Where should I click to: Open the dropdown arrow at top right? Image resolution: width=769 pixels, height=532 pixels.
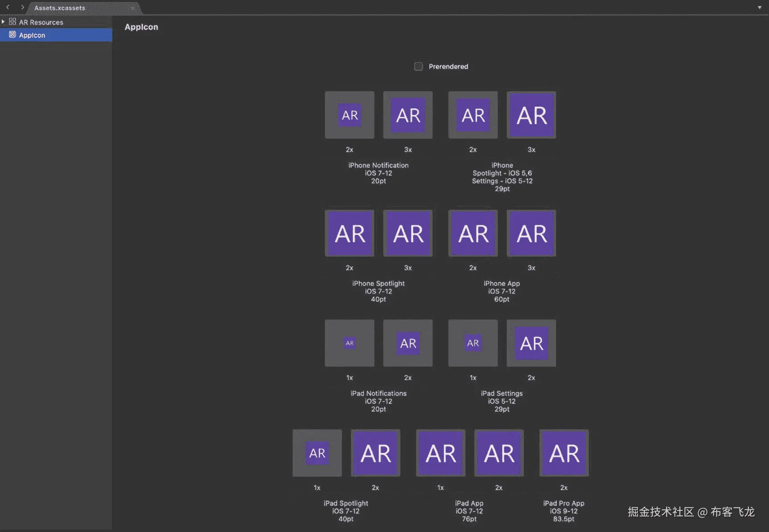[760, 8]
